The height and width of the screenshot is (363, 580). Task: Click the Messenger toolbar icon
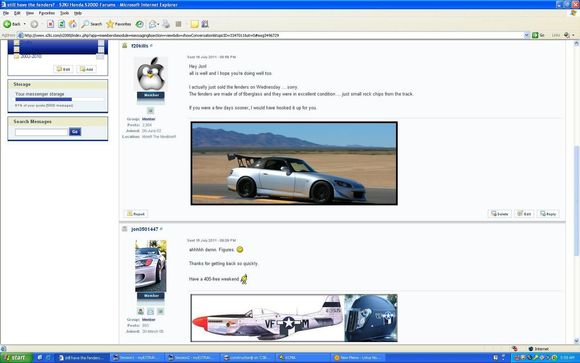[x=205, y=24]
